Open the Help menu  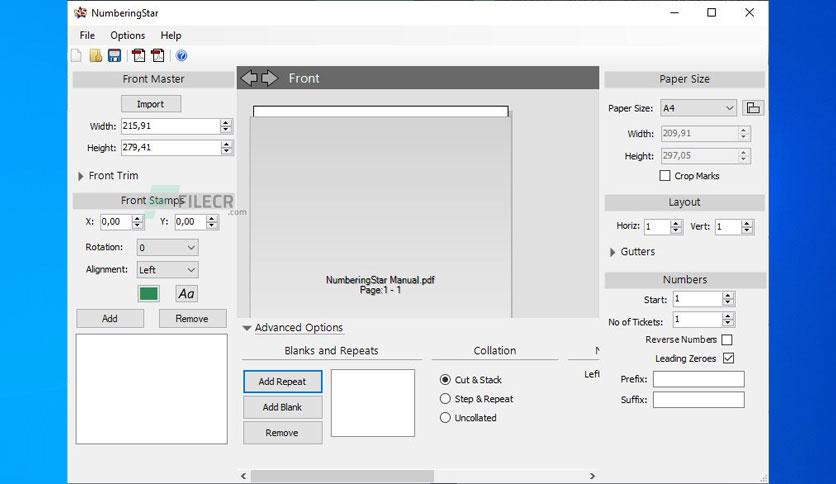point(171,35)
